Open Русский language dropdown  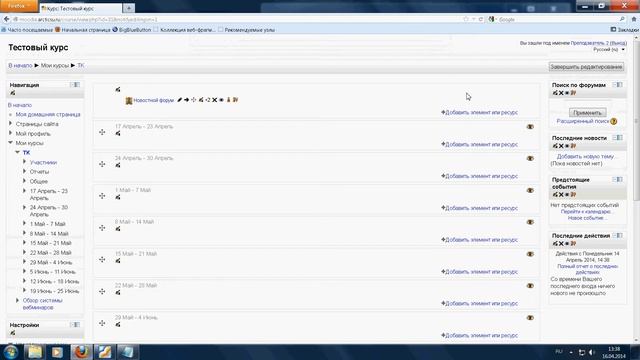point(609,49)
